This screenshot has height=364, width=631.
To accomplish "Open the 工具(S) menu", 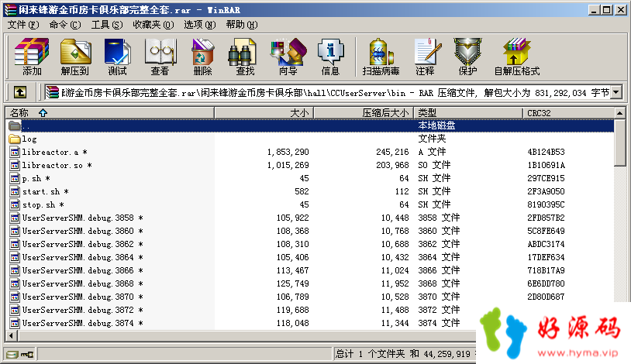I will click(107, 25).
